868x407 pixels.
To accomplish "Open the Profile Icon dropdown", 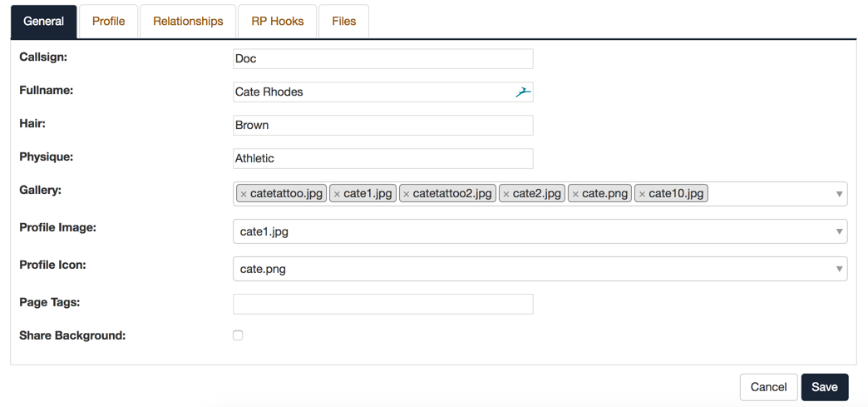I will tap(540, 269).
